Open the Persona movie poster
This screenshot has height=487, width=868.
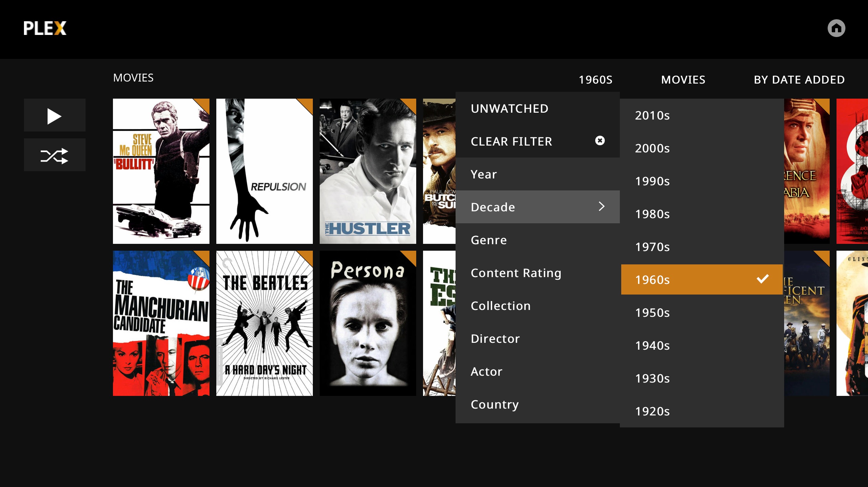[x=368, y=323]
